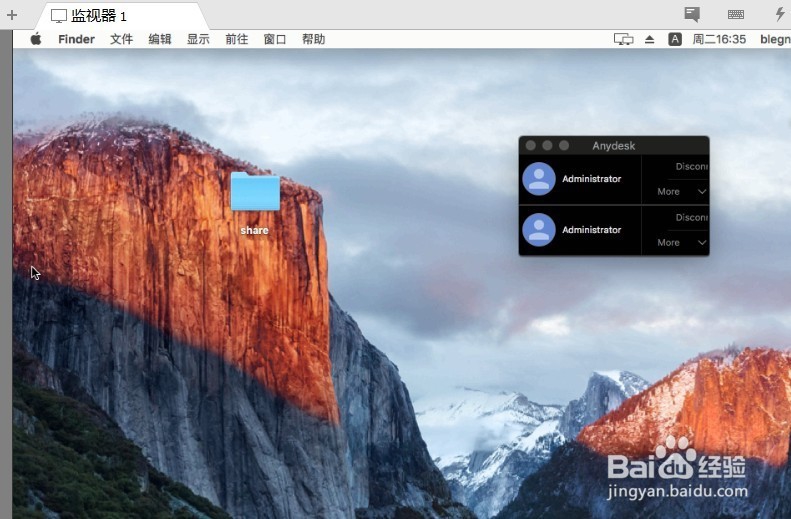Click the eject icon in menu bar
Image resolution: width=791 pixels, height=519 pixels.
tap(650, 39)
